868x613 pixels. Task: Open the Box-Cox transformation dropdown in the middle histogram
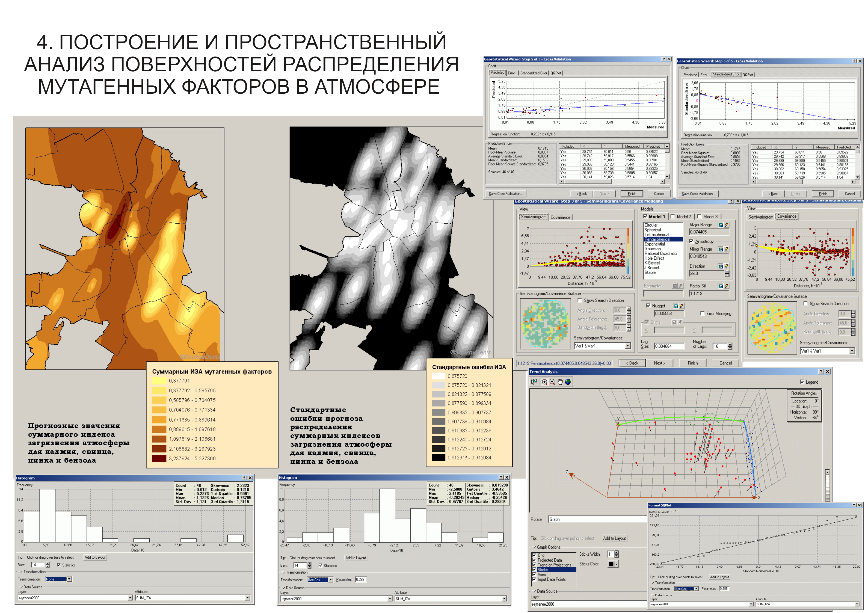coord(330,580)
